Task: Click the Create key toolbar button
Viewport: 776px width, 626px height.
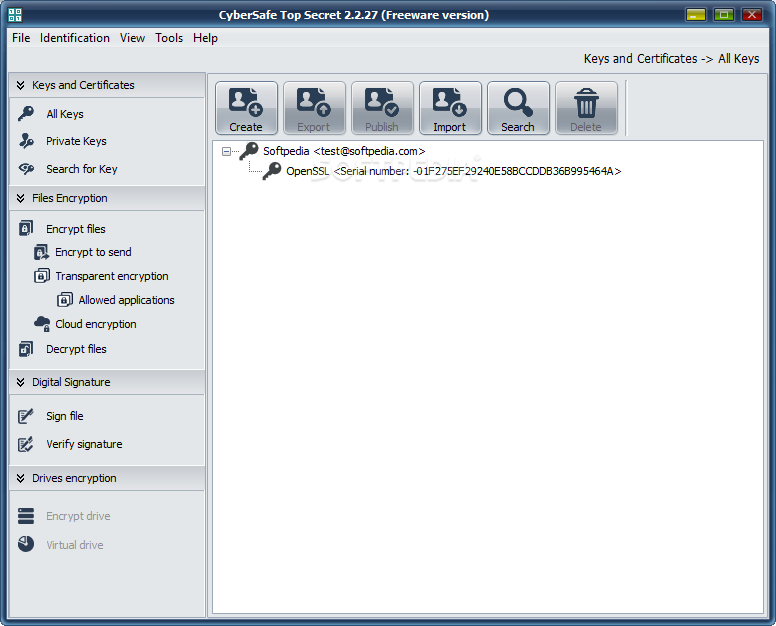Action: pos(246,108)
